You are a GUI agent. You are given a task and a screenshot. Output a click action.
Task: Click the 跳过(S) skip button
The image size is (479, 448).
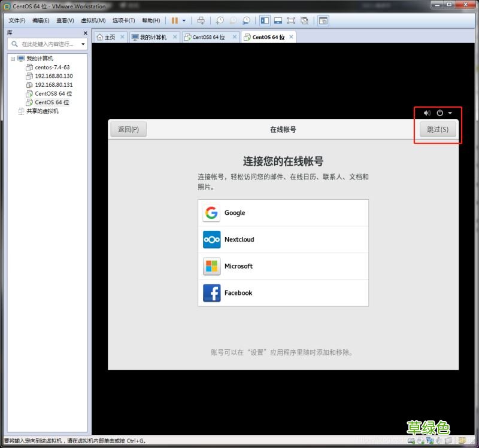tap(438, 129)
